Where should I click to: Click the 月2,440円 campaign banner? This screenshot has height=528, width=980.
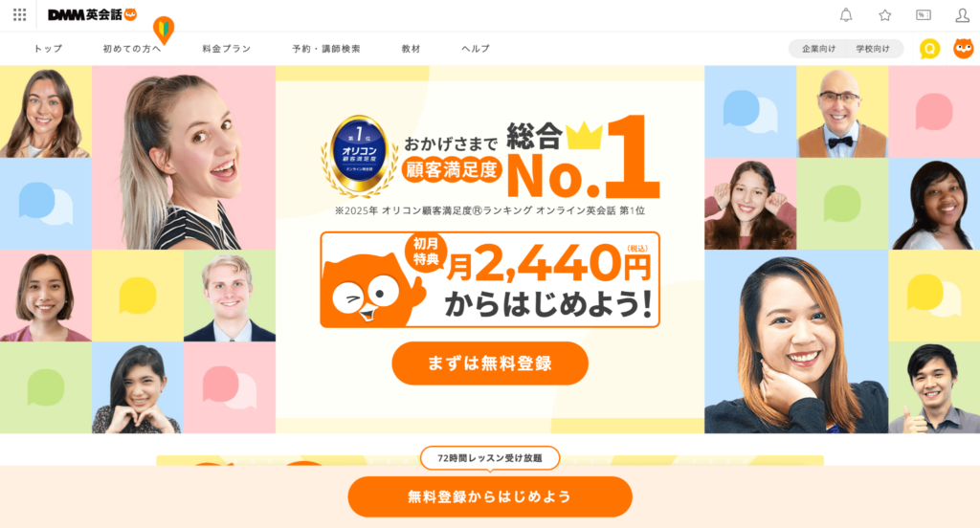coord(490,279)
